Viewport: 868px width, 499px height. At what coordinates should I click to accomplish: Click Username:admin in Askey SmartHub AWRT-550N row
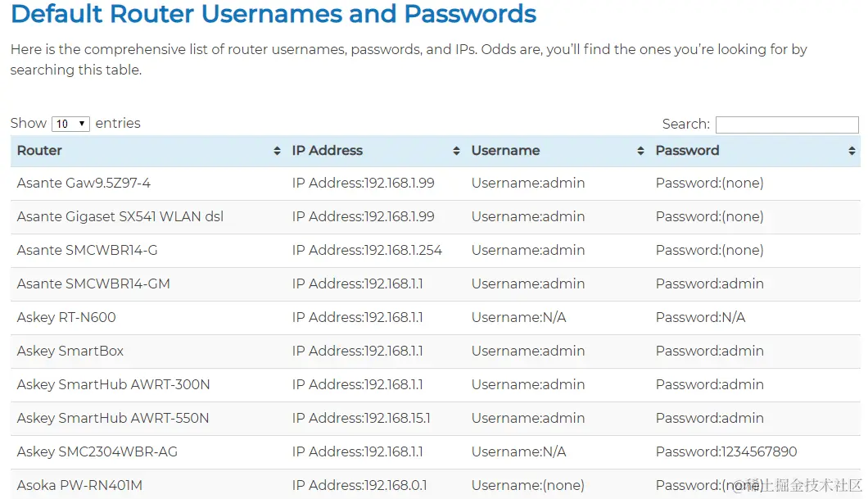(x=528, y=418)
